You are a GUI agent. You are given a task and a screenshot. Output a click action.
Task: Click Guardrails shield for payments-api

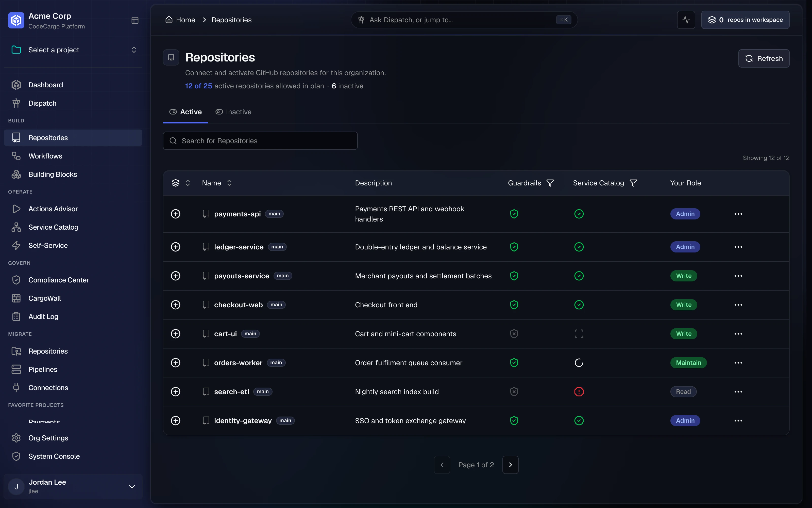[x=514, y=214]
